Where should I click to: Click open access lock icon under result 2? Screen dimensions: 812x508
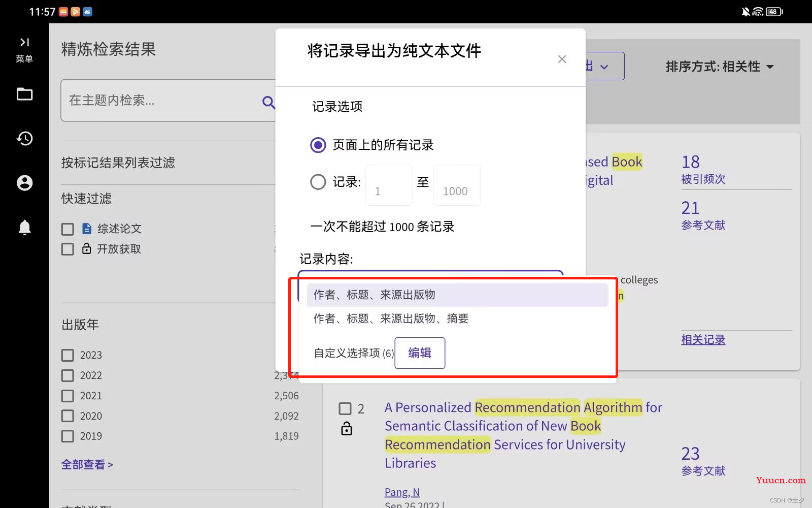(347, 429)
